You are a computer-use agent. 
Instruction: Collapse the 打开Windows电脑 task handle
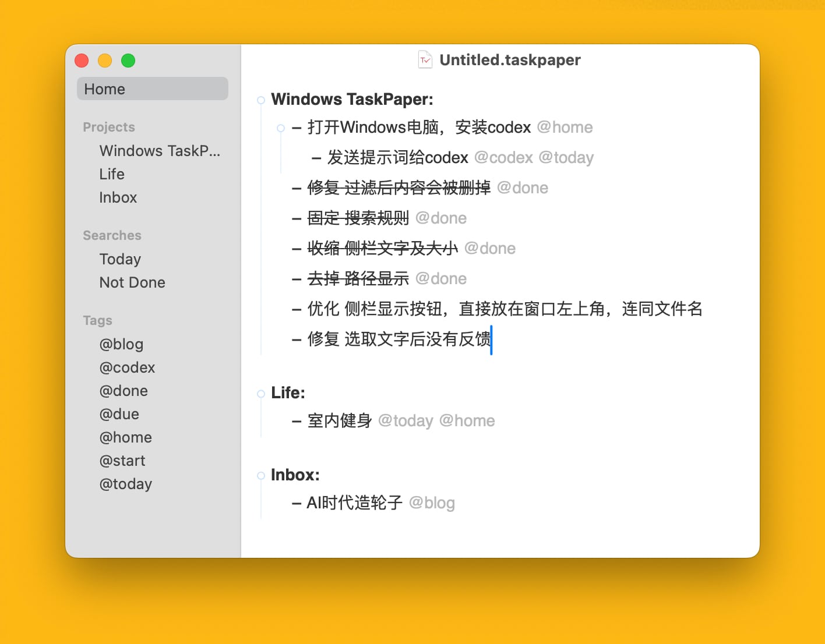pyautogui.click(x=281, y=128)
